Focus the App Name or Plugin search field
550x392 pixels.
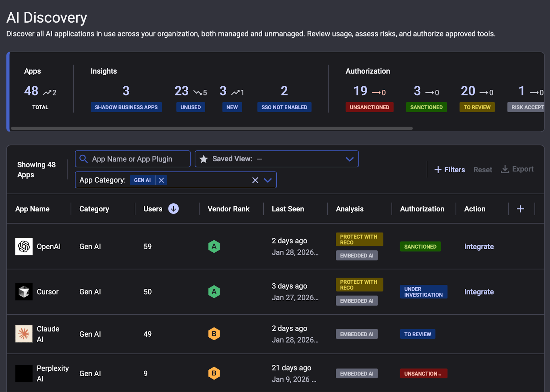coord(133,159)
